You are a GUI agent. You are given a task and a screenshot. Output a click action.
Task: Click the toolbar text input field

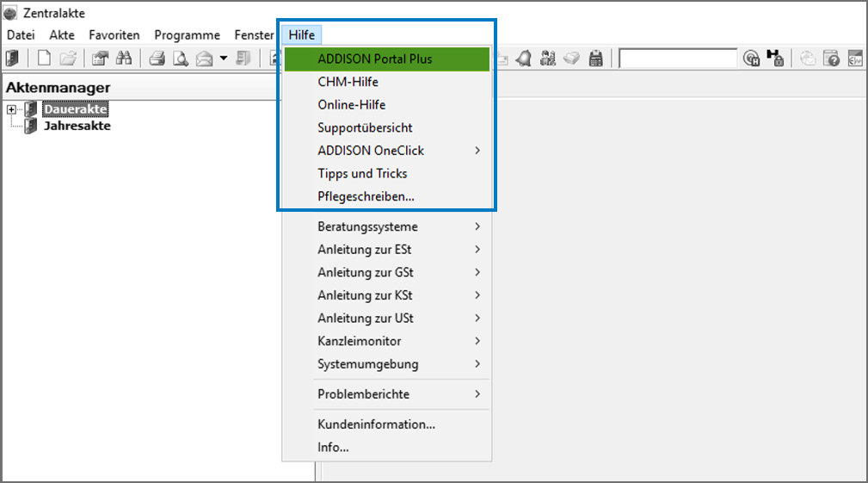pyautogui.click(x=677, y=59)
